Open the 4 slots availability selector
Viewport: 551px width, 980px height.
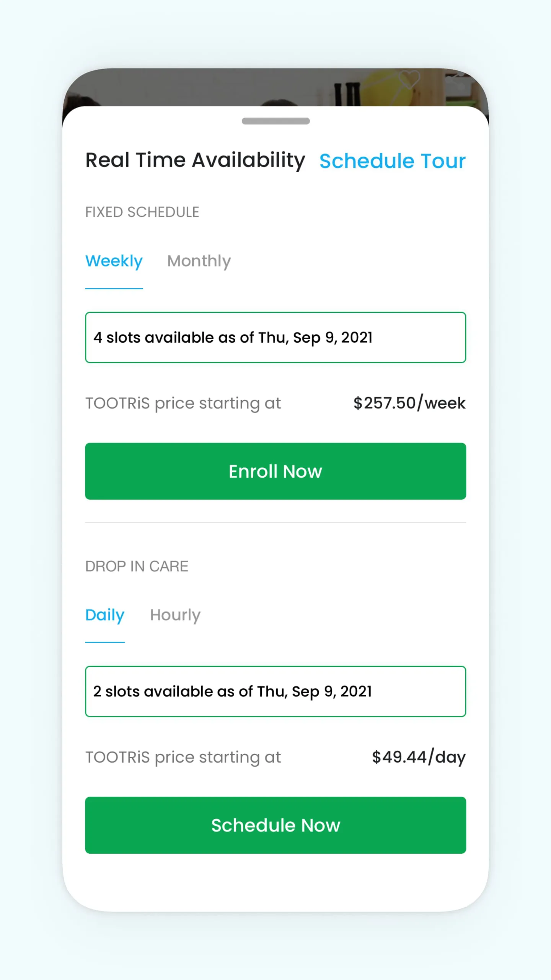[x=275, y=337]
